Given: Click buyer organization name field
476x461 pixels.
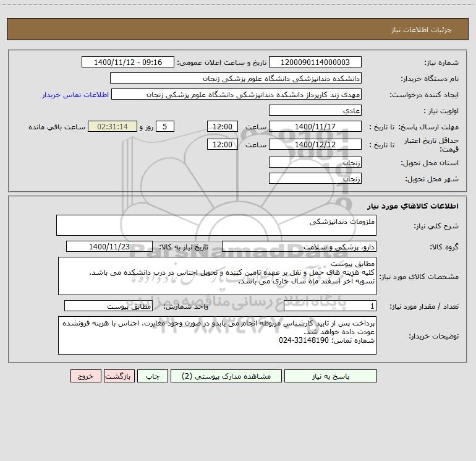Looking at the screenshot, I should click(236, 78).
